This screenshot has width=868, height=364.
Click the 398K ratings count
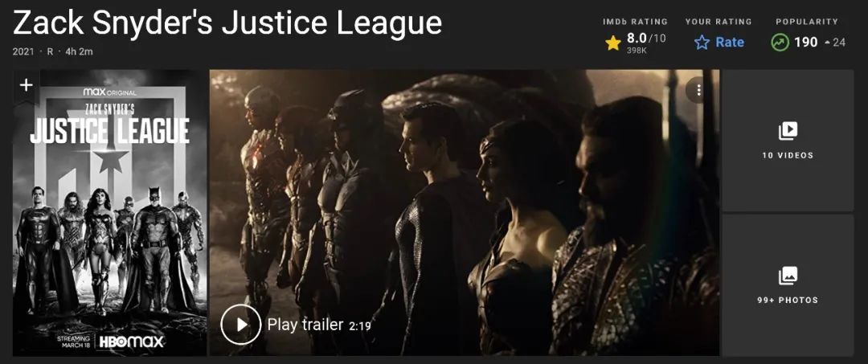[637, 51]
